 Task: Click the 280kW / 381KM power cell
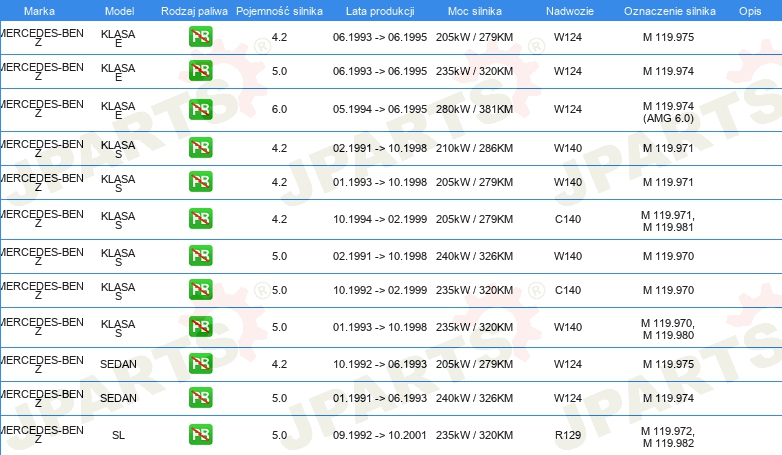tap(474, 109)
